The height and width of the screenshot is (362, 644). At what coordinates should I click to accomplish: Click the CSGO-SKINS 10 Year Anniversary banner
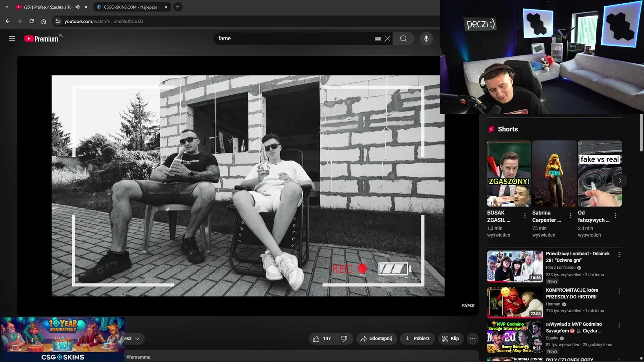click(x=62, y=339)
